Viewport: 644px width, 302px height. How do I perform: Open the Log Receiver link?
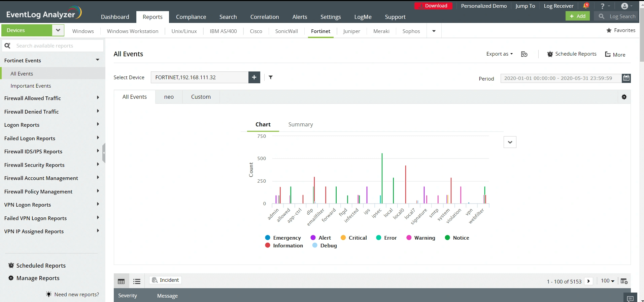(x=558, y=6)
